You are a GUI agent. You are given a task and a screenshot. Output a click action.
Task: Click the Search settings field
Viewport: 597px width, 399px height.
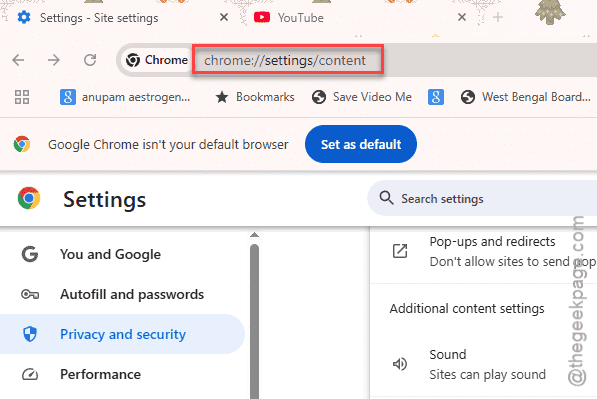[x=482, y=198]
